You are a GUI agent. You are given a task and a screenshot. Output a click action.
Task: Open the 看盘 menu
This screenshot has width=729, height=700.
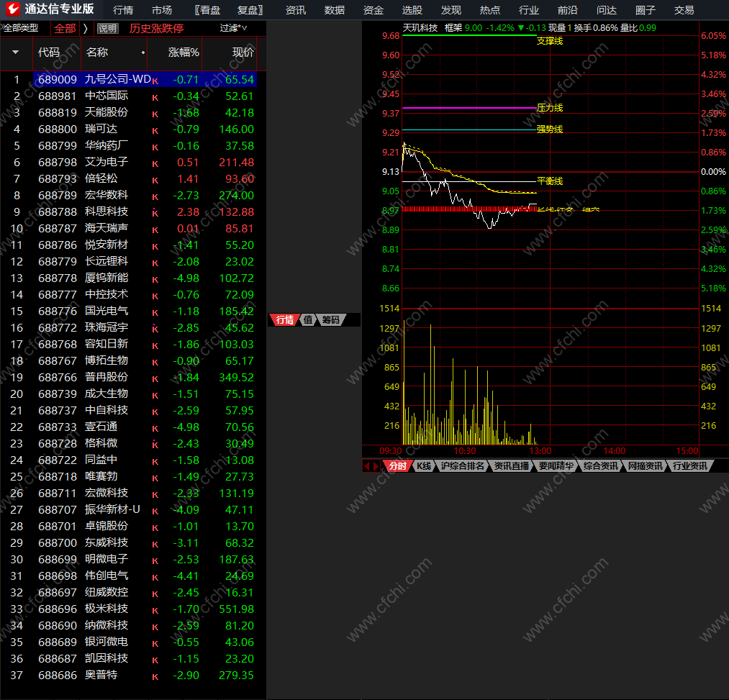[207, 10]
